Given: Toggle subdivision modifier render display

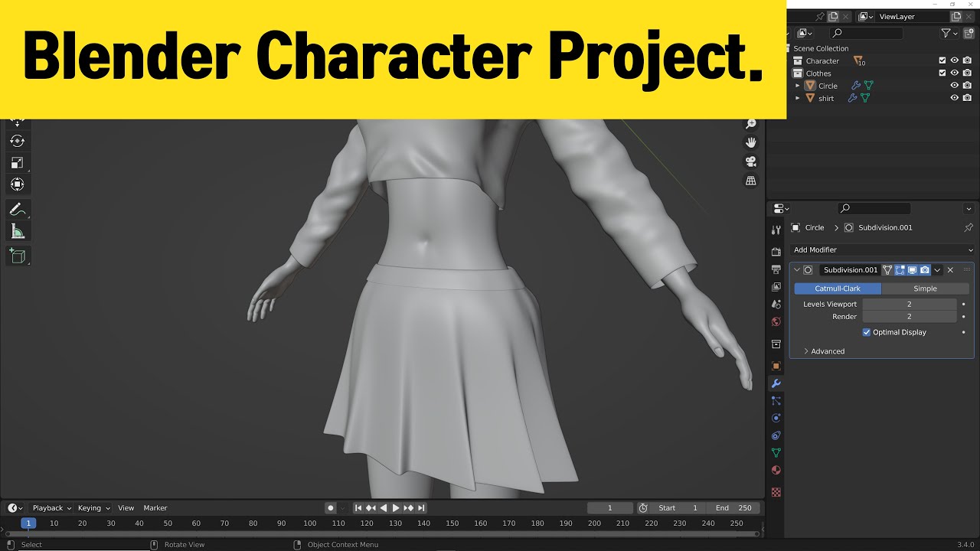Looking at the screenshot, I should click(x=925, y=269).
